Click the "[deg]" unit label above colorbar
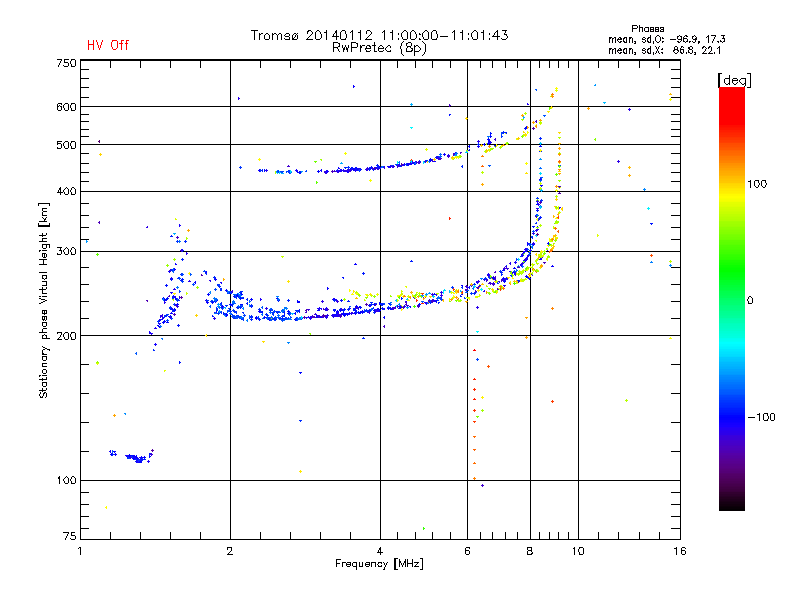 [x=734, y=80]
